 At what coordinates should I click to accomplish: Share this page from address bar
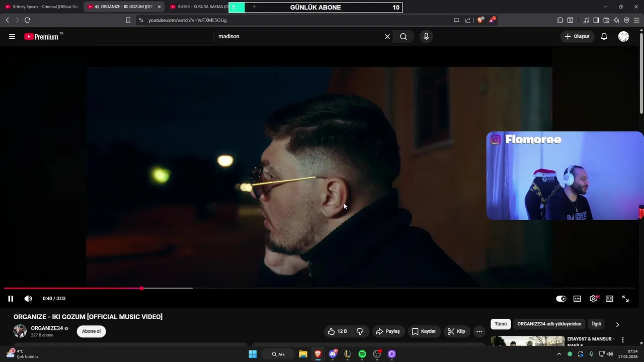[468, 20]
